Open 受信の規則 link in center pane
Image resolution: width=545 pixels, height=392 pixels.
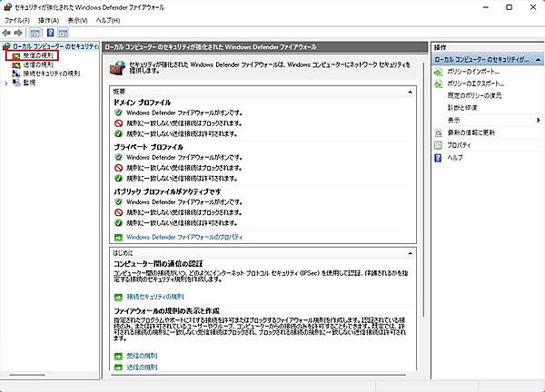(142, 356)
